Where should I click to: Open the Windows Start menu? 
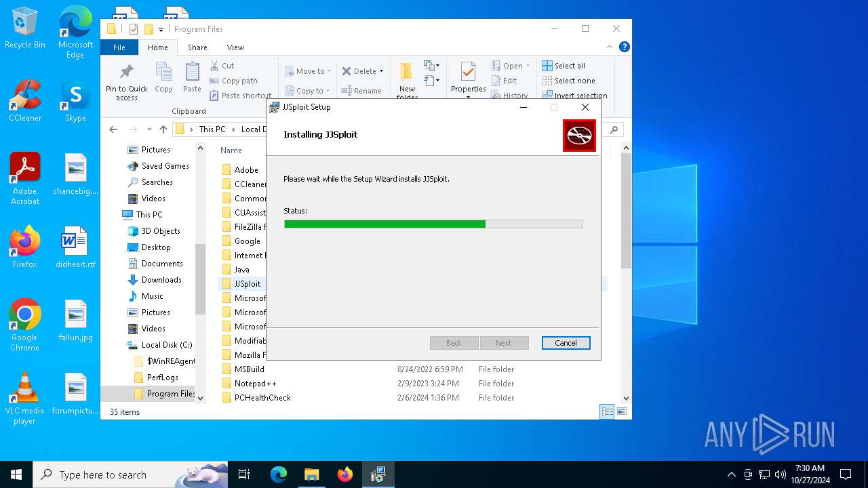click(x=16, y=474)
